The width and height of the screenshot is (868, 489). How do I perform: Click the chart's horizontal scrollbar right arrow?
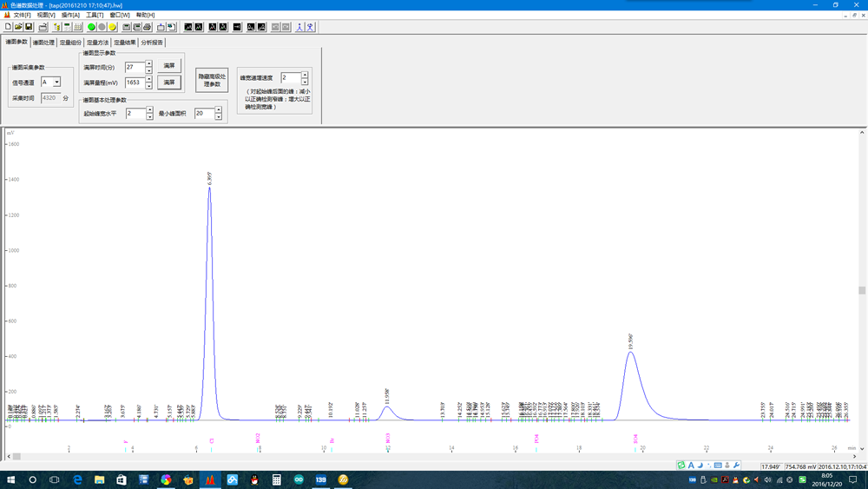[855, 456]
